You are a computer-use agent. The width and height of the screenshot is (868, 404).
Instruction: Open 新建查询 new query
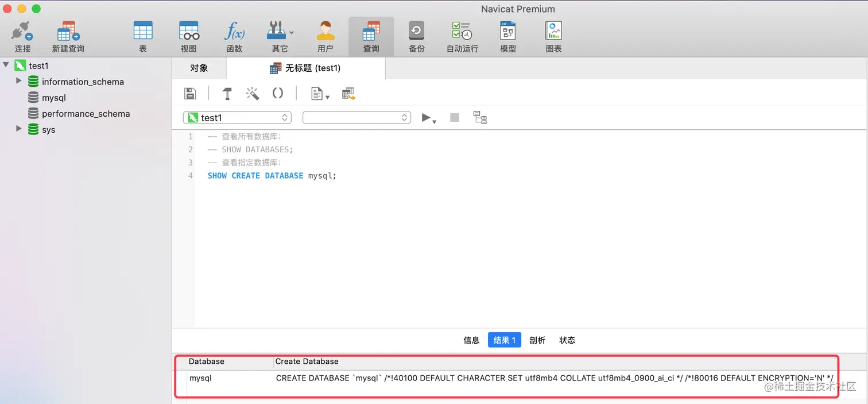(x=68, y=37)
